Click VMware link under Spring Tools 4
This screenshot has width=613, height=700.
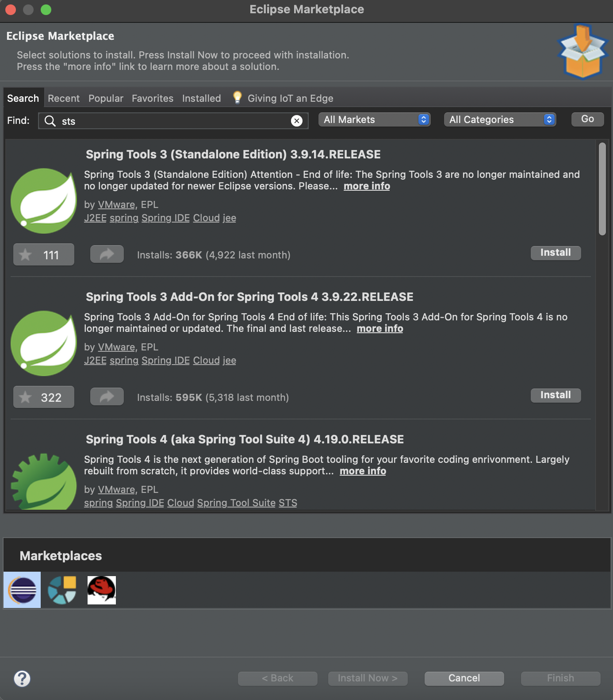[116, 490]
